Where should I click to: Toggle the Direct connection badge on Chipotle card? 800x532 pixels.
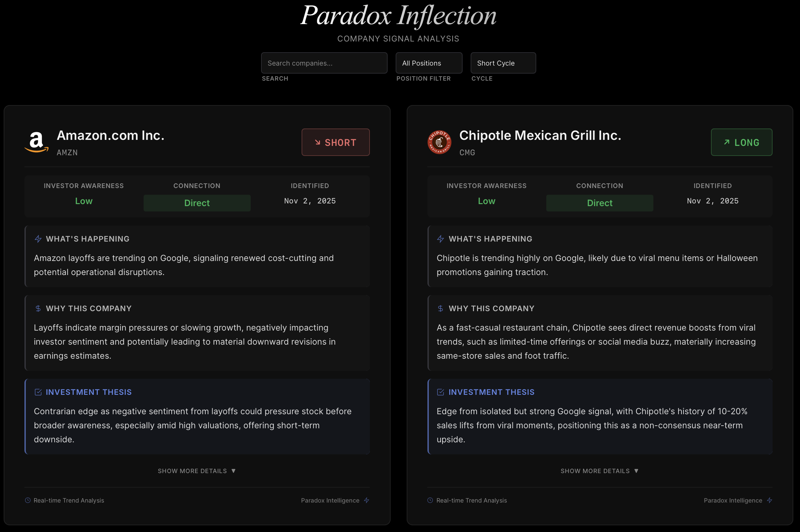tap(599, 202)
